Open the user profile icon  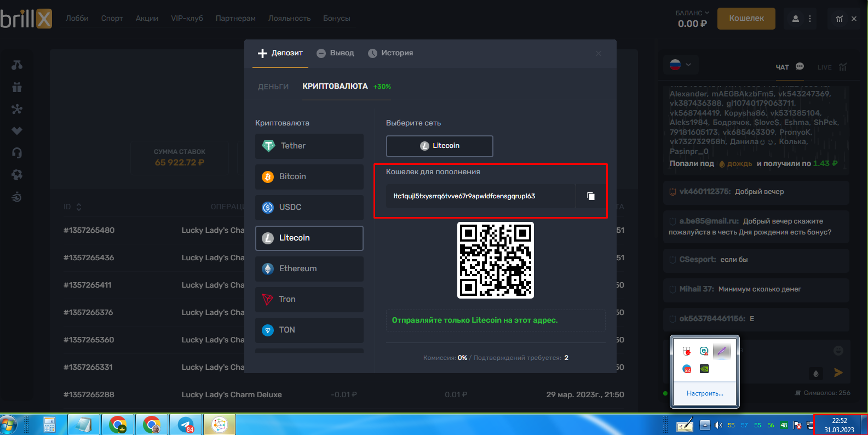pyautogui.click(x=796, y=19)
